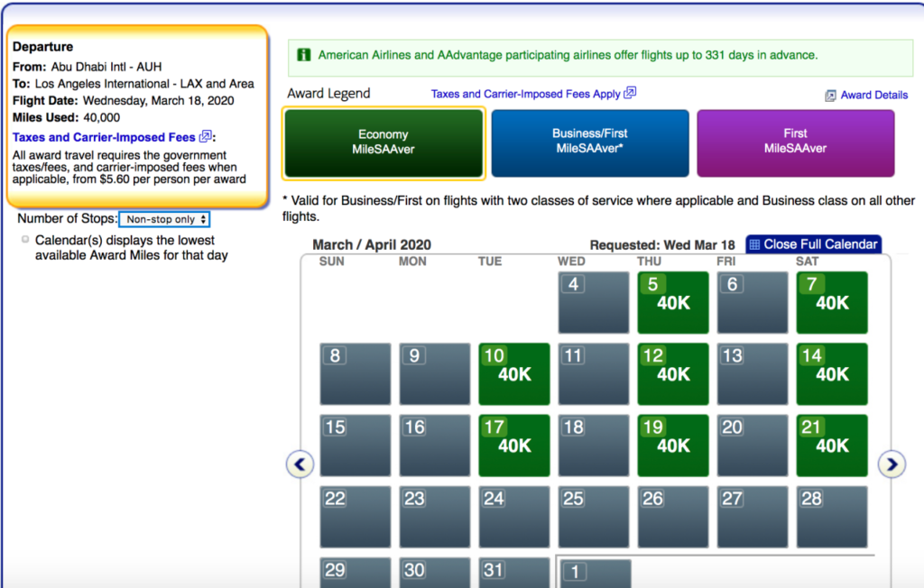The height and width of the screenshot is (588, 924).
Task: Advance calendar with right arrow button
Action: pos(892,464)
